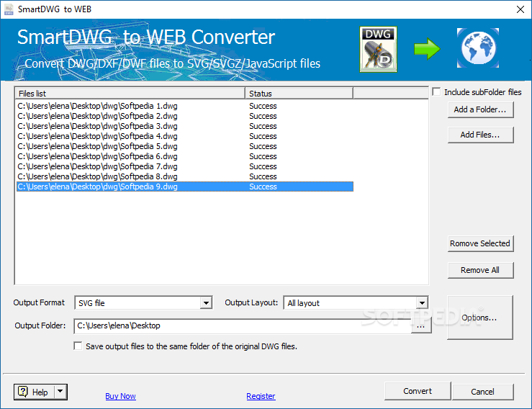Screen dimensions: 532x409
Task: Click the globe web icon in banner
Action: (x=478, y=48)
